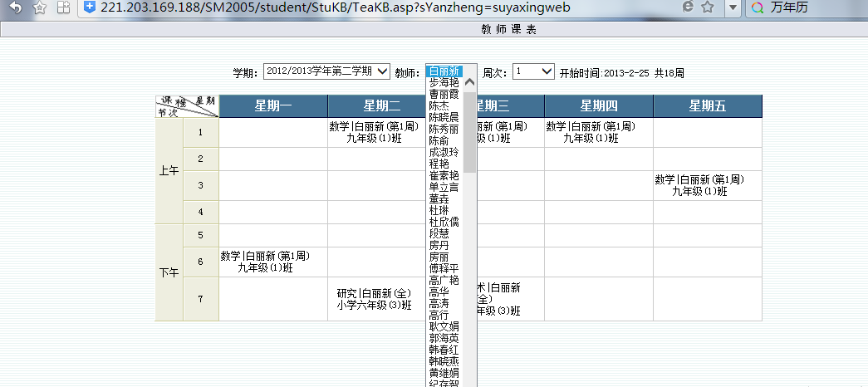Click the favorites star beside the back arrow
Image resolution: width=868 pixels, height=387 pixels.
click(39, 7)
